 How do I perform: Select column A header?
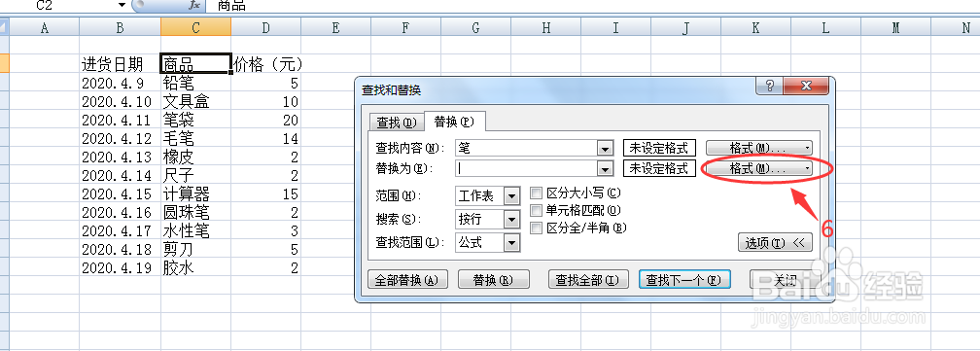(x=45, y=27)
